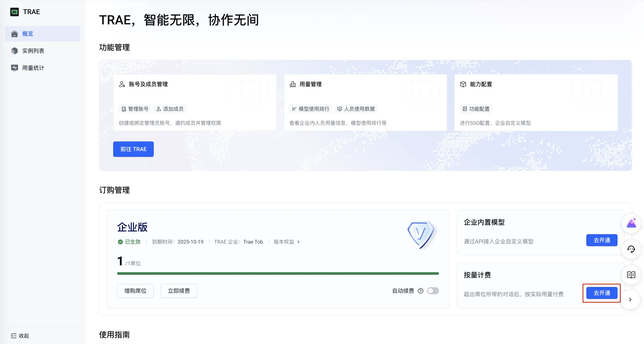Open 模型使用排行 ranking

coord(311,109)
